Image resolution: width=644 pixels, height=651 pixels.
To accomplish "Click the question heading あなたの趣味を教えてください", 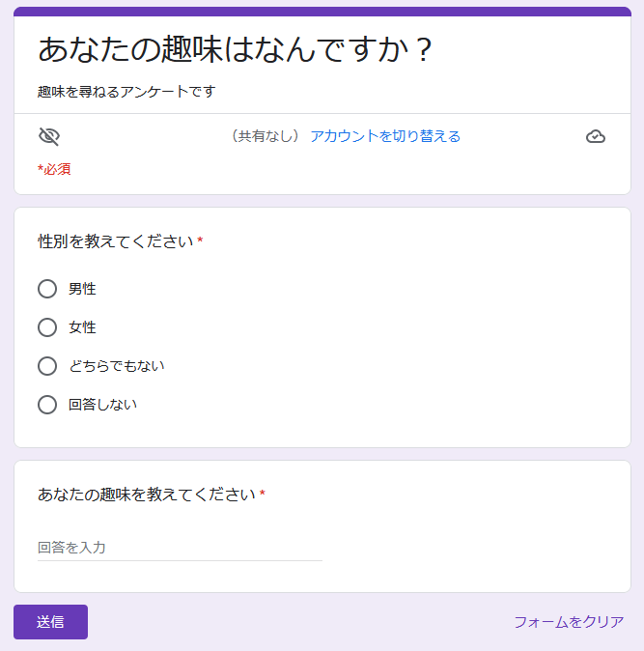I will click(x=147, y=495).
